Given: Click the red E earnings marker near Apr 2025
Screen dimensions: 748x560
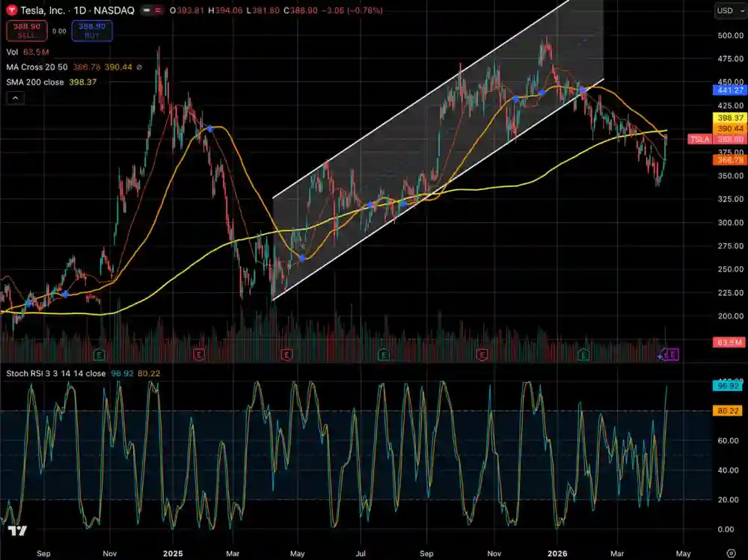Looking at the screenshot, I should (286, 354).
